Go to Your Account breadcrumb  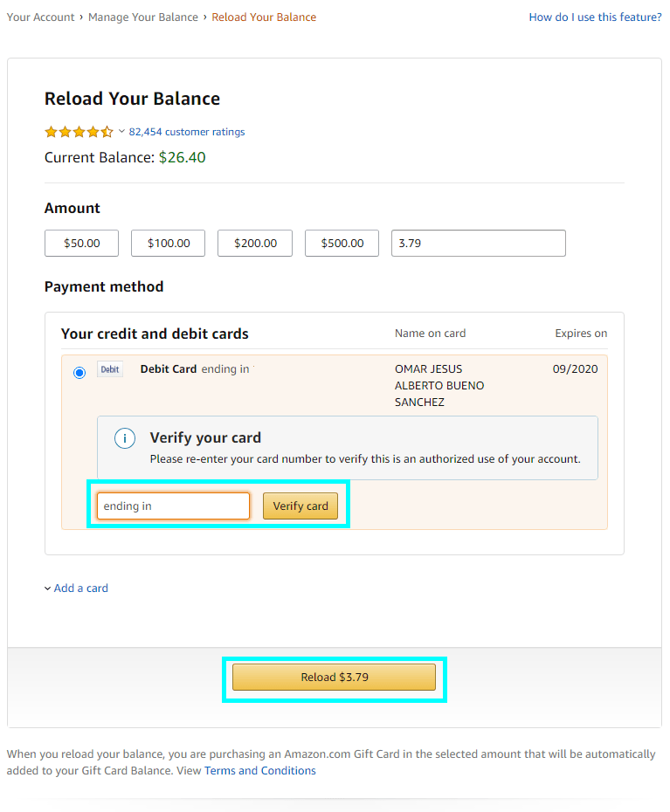pyautogui.click(x=40, y=17)
